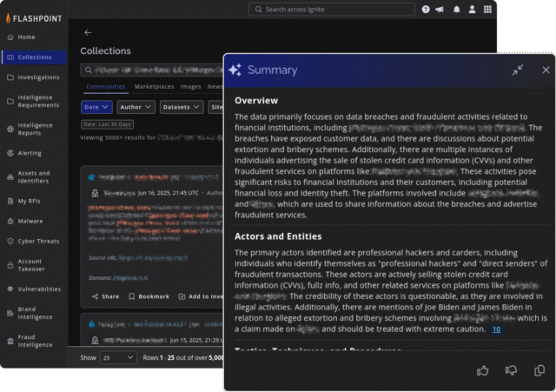Collapse the Summary panel
Screen dimensions: 556x392
[x=518, y=70]
